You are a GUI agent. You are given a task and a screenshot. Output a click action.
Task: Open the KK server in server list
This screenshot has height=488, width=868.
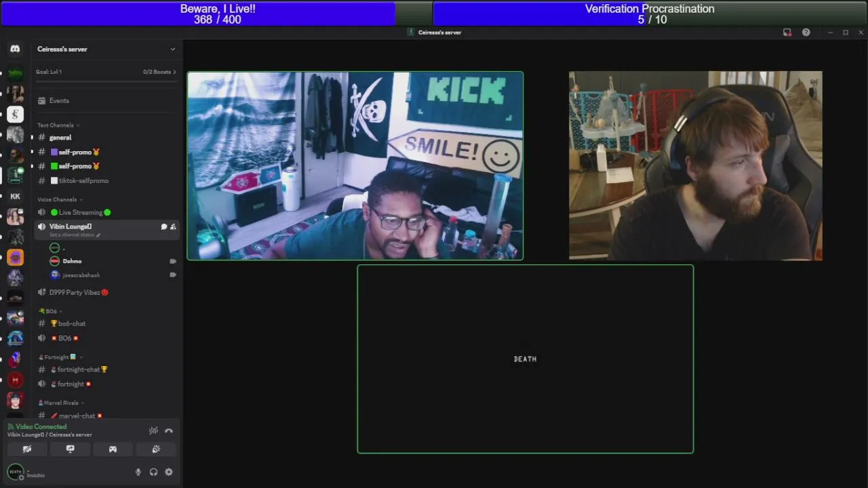[15, 196]
